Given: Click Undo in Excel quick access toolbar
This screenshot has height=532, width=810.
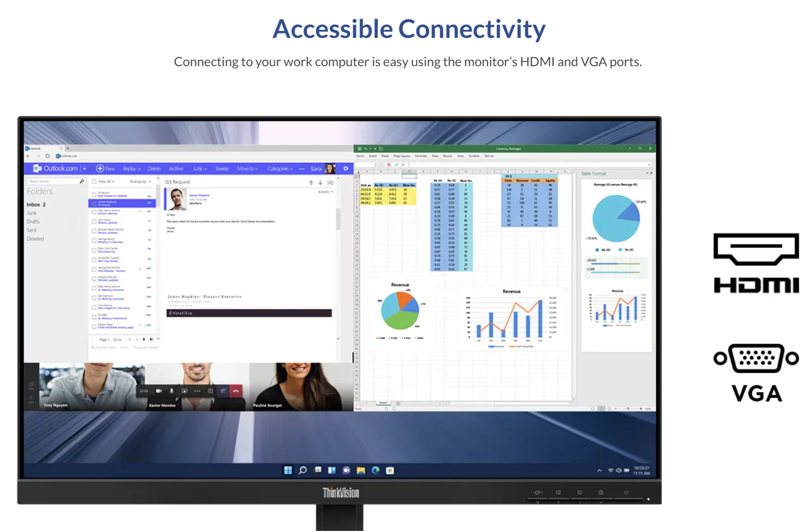Looking at the screenshot, I should coord(366,148).
